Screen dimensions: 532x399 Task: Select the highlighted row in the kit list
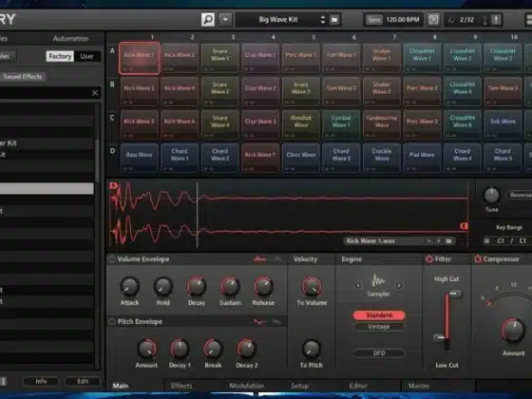(x=47, y=189)
